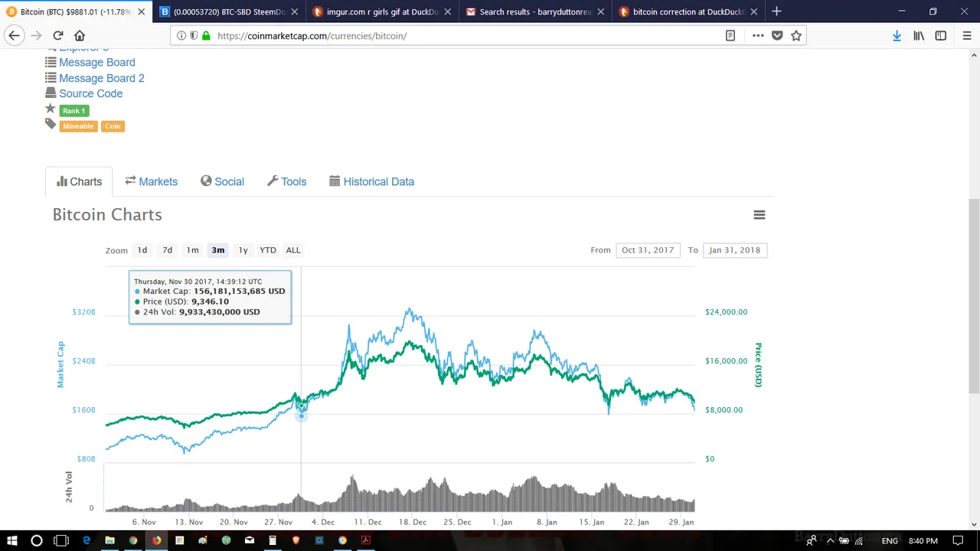
Task: Open the Firefox downloads panel
Action: tap(897, 35)
